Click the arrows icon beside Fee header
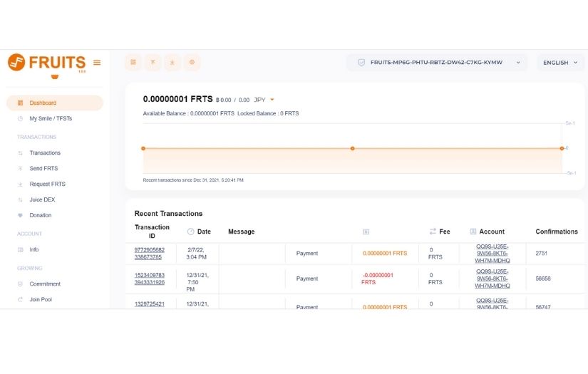 click(433, 232)
